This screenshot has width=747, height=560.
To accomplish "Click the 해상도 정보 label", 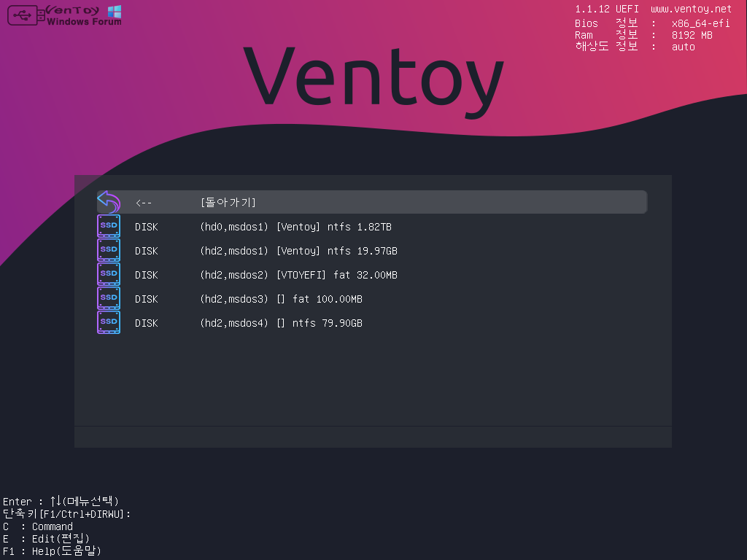I will point(606,46).
